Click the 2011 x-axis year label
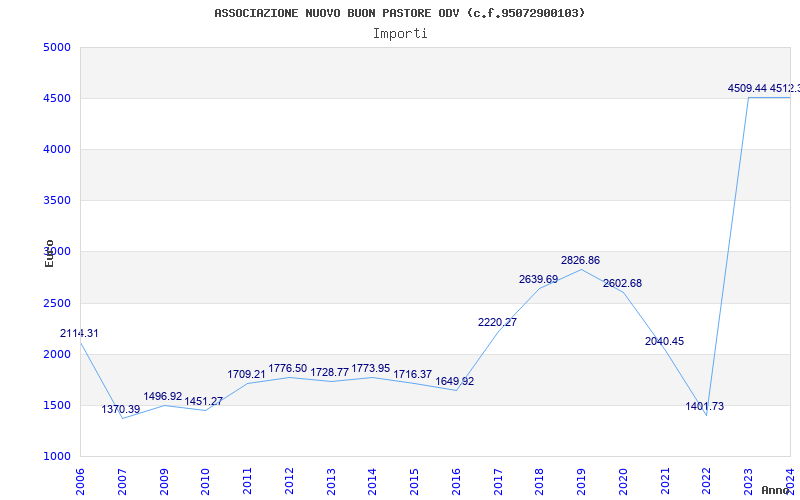The image size is (800, 500). (x=247, y=481)
